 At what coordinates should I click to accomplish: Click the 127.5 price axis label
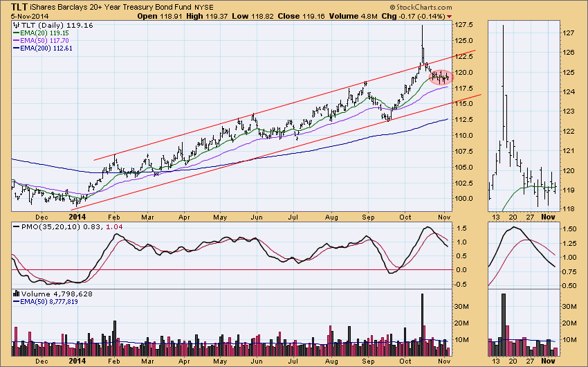tap(464, 25)
